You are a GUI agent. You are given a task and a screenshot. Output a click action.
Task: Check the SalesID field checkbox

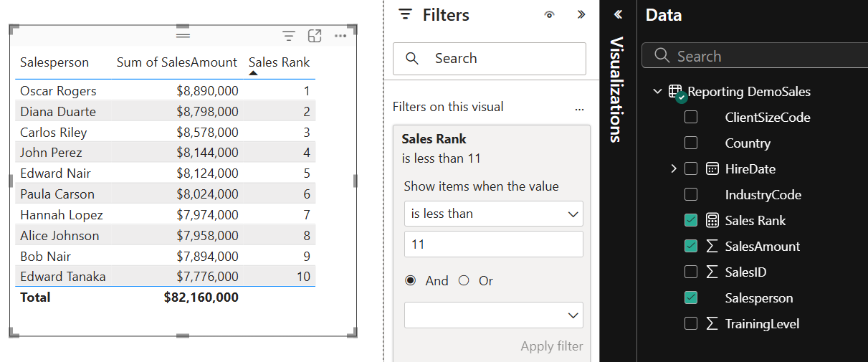[x=691, y=272]
